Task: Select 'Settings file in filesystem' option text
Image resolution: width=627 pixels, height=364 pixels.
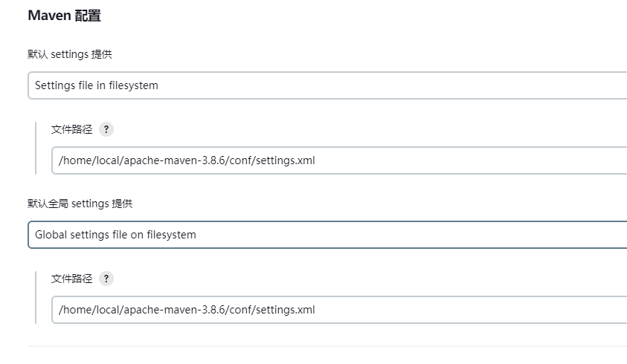Action: [97, 85]
